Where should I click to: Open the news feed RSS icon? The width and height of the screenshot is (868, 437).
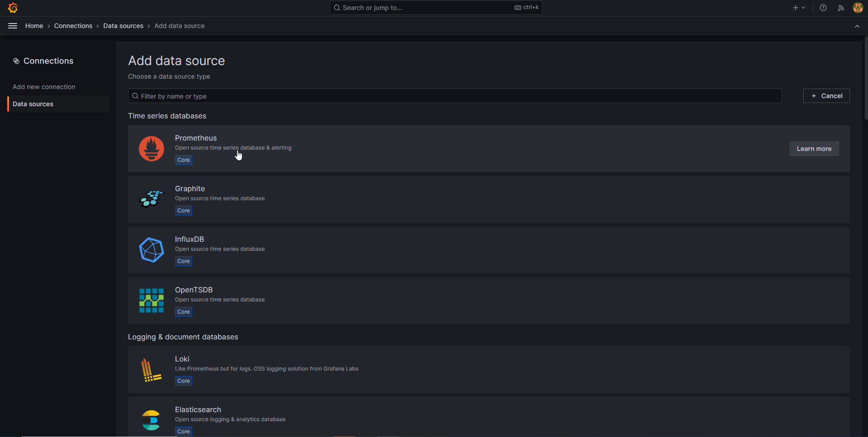click(x=841, y=8)
